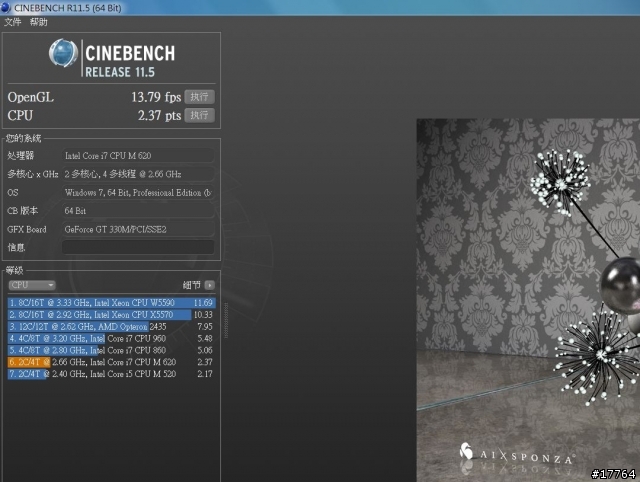The height and width of the screenshot is (482, 640).
Task: Open the CPU ranking dropdown
Action: (32, 285)
